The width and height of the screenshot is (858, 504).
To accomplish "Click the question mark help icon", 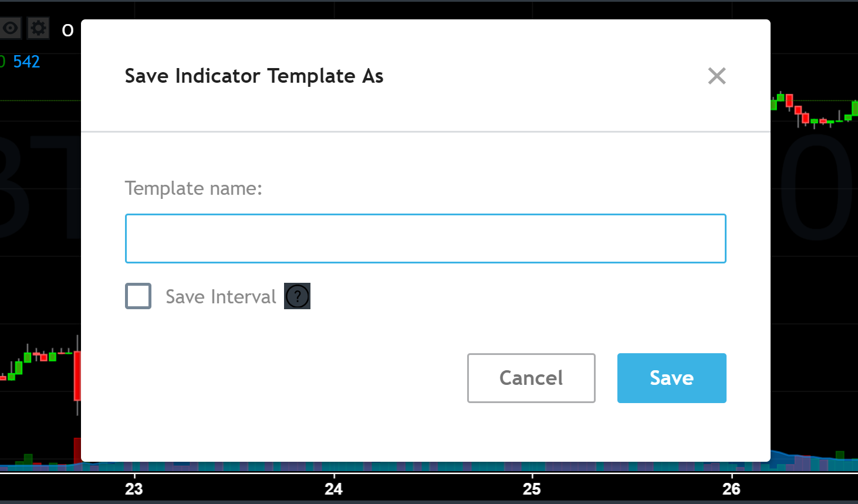I will click(297, 296).
